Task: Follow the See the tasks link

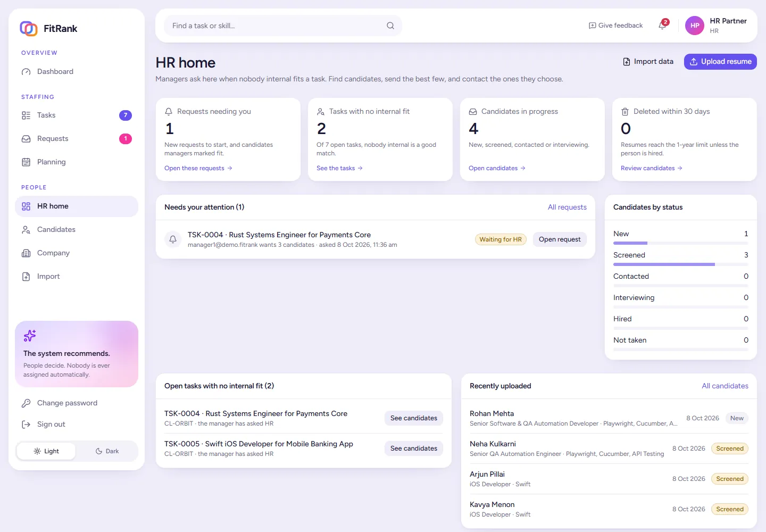Action: 339,168
